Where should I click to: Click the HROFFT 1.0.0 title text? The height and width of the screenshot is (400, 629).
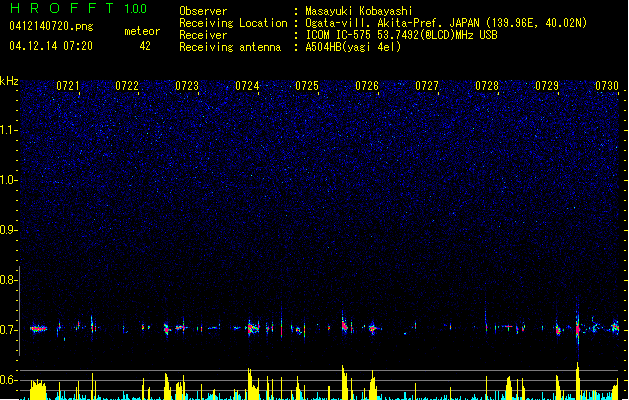[x=78, y=8]
